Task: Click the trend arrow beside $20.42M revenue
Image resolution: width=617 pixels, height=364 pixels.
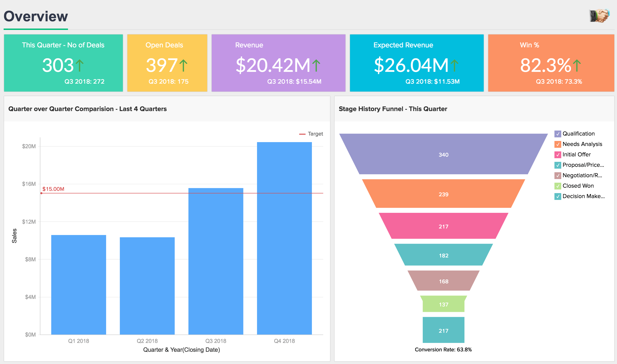Action: 316,66
